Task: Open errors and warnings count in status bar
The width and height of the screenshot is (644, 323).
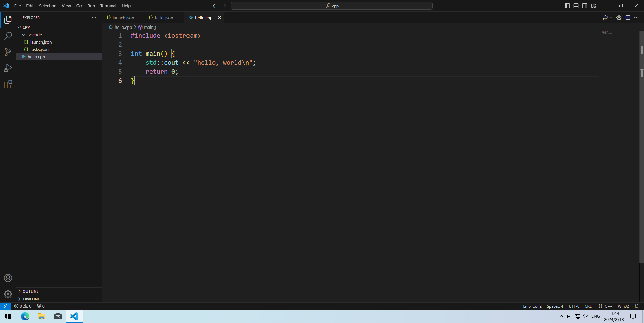Action: 23,306
